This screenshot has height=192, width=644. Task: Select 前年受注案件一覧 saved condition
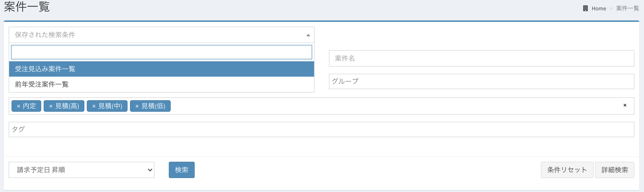coord(161,85)
